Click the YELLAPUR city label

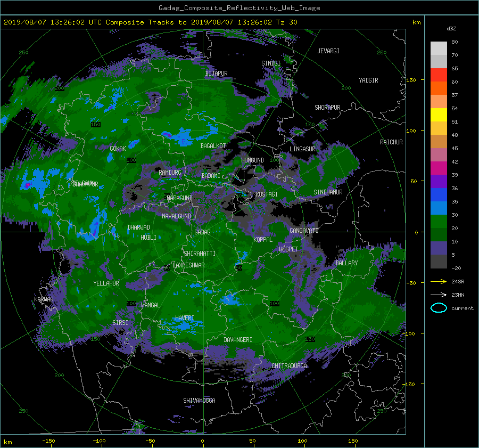(106, 283)
